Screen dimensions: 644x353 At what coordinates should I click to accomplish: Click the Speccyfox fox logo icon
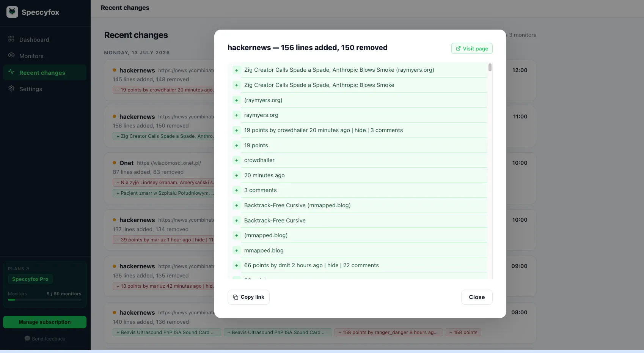pos(12,12)
